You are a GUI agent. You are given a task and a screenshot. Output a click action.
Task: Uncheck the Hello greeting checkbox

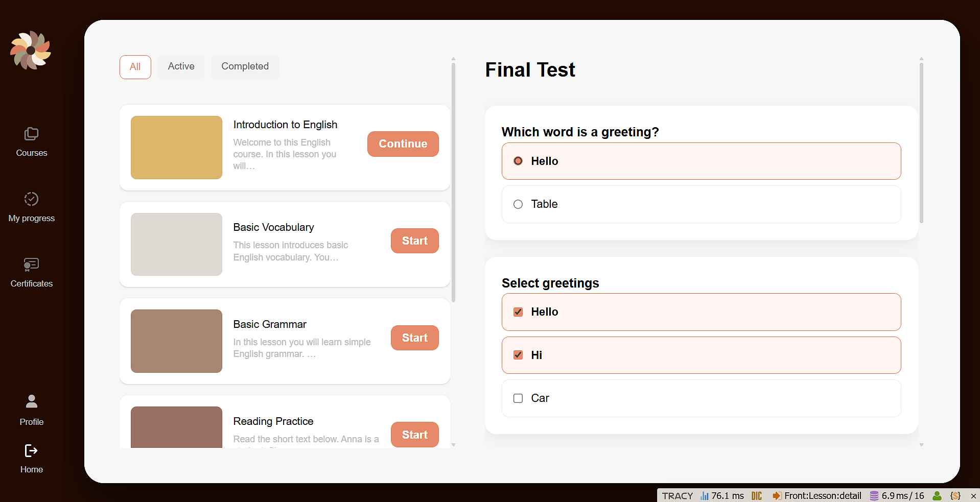tap(518, 312)
